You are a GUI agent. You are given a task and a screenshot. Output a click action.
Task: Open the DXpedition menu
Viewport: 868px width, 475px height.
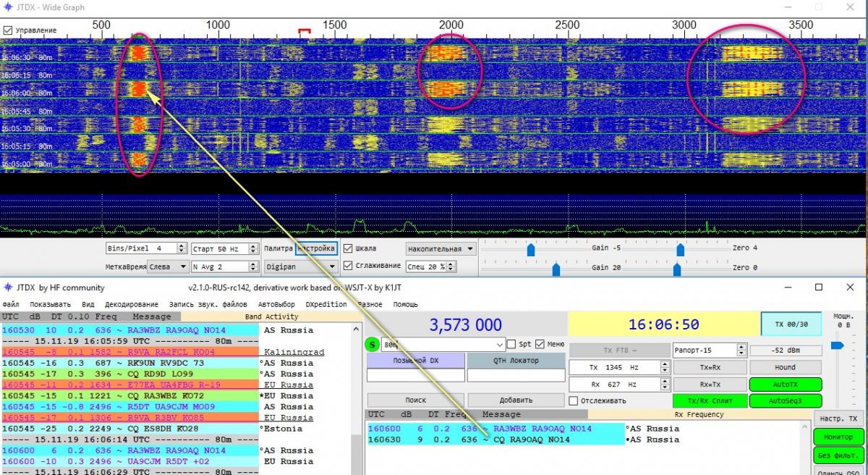coord(326,305)
